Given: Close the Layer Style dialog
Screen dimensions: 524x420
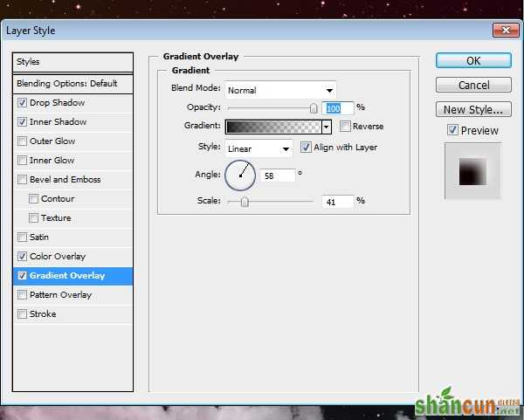Looking at the screenshot, I should click(506, 31).
